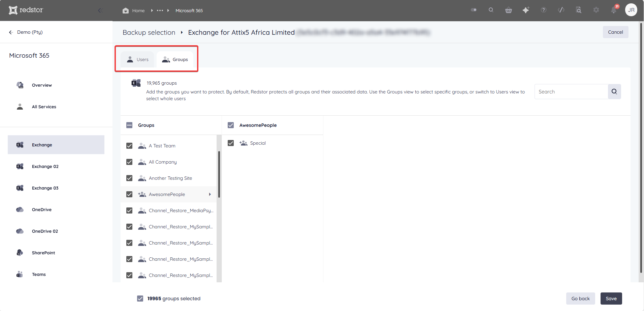Open SharePoint in the sidebar
Image resolution: width=644 pixels, height=311 pixels.
(43, 253)
